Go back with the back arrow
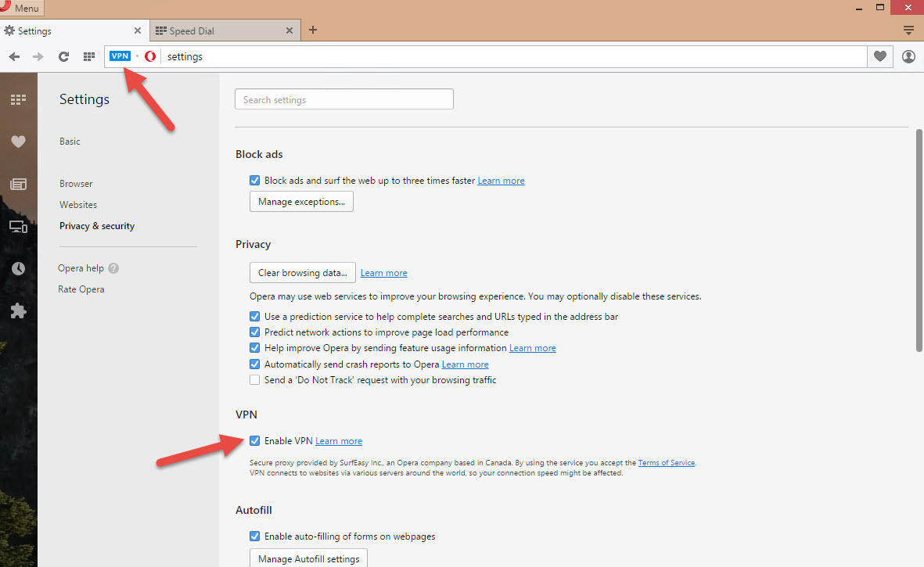The height and width of the screenshot is (567, 924). coord(14,56)
